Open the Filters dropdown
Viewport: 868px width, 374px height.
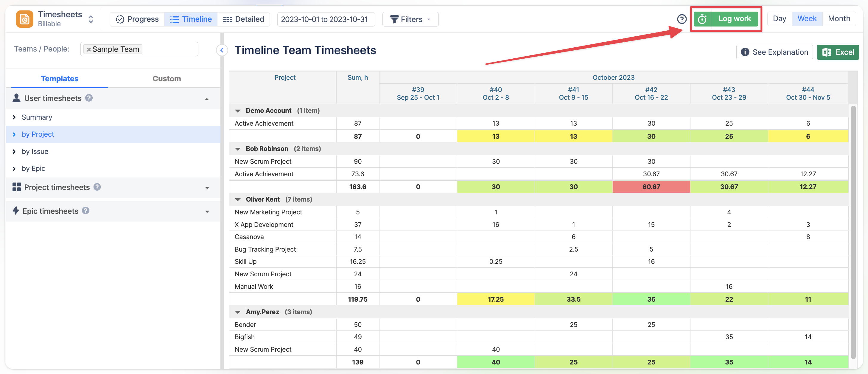[410, 19]
